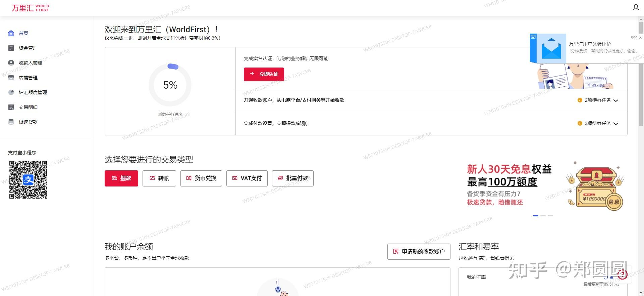Click 申请新的收款账户 button
The width and height of the screenshot is (644, 296).
pos(419,251)
